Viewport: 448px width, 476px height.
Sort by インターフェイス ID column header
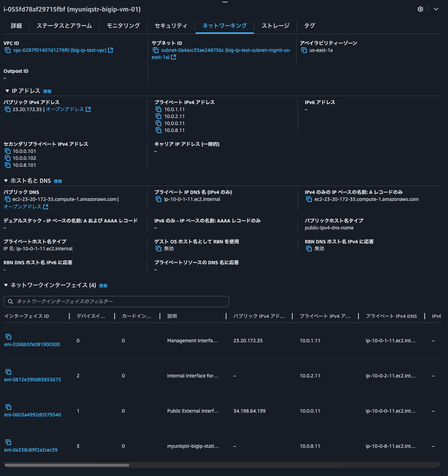point(26,316)
